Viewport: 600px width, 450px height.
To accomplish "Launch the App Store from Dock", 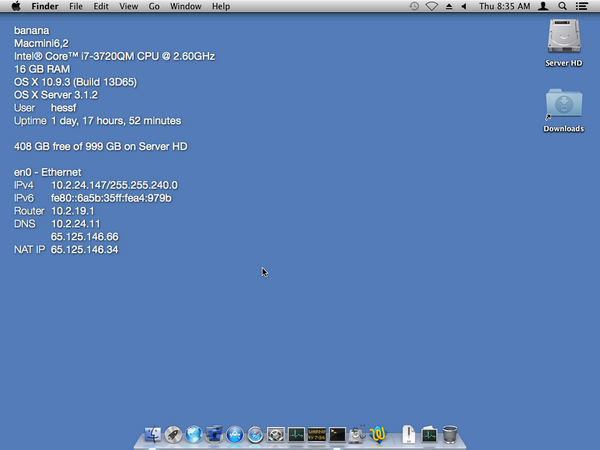I will (x=235, y=435).
